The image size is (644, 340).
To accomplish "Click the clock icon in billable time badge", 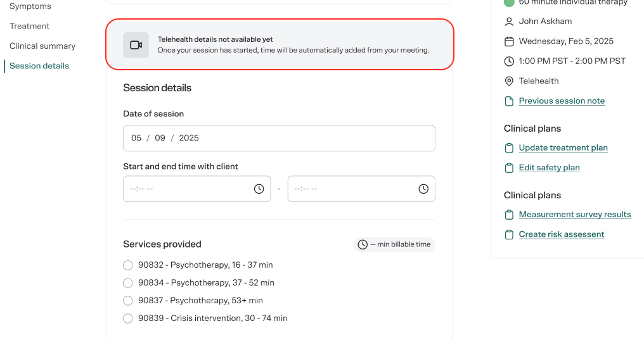I will pyautogui.click(x=363, y=244).
